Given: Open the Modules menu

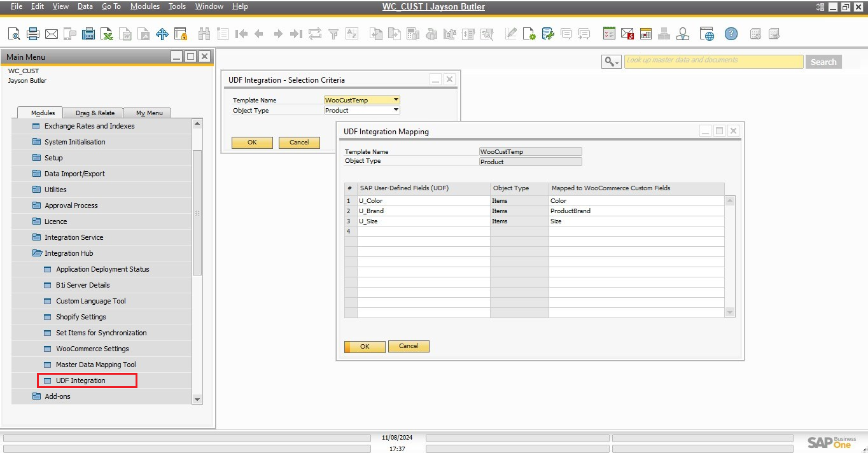Looking at the screenshot, I should click(x=145, y=6).
